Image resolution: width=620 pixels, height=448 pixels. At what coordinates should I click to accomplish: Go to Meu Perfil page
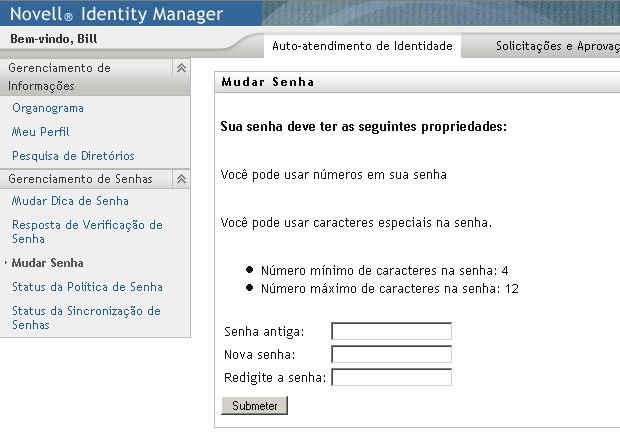click(40, 132)
